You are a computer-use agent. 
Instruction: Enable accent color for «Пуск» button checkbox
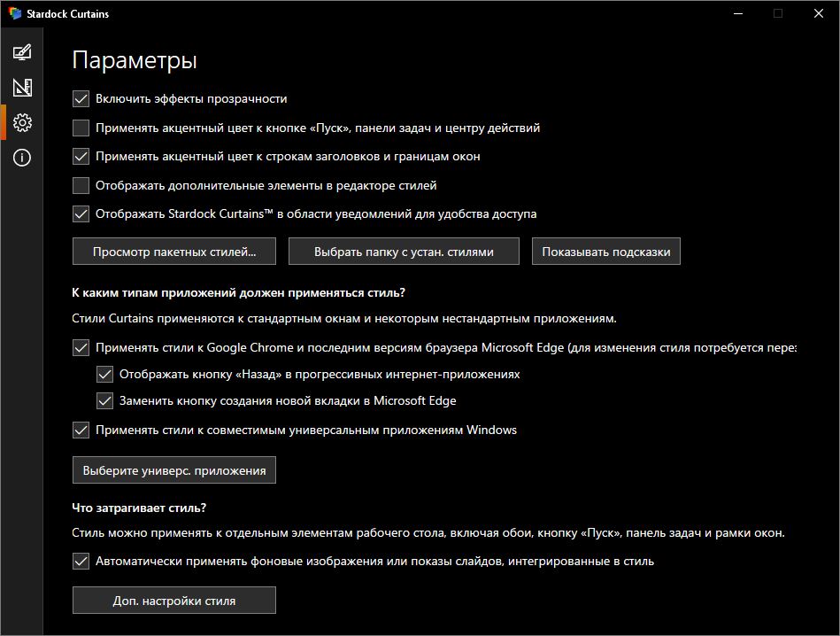click(81, 128)
